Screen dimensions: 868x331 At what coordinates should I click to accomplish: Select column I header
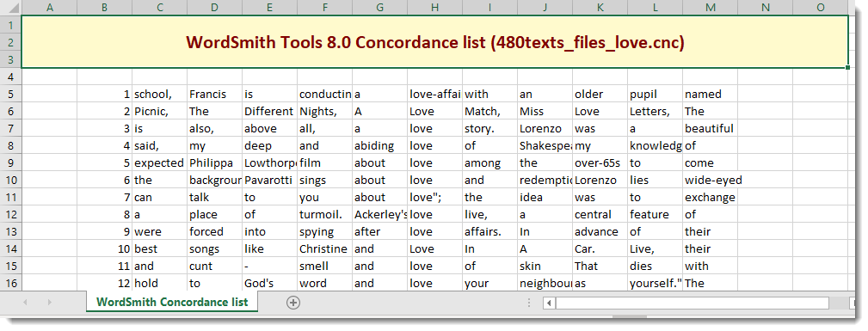click(x=489, y=7)
